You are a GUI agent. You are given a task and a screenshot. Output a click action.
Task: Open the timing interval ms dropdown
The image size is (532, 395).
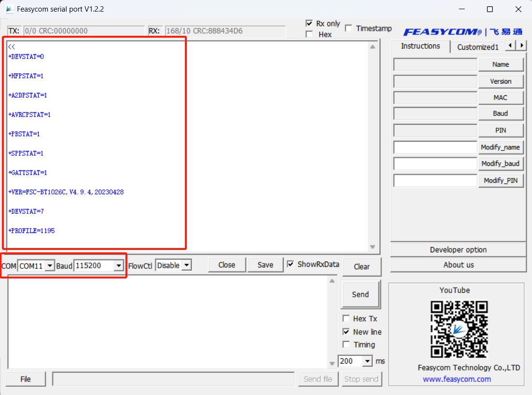[x=367, y=361]
